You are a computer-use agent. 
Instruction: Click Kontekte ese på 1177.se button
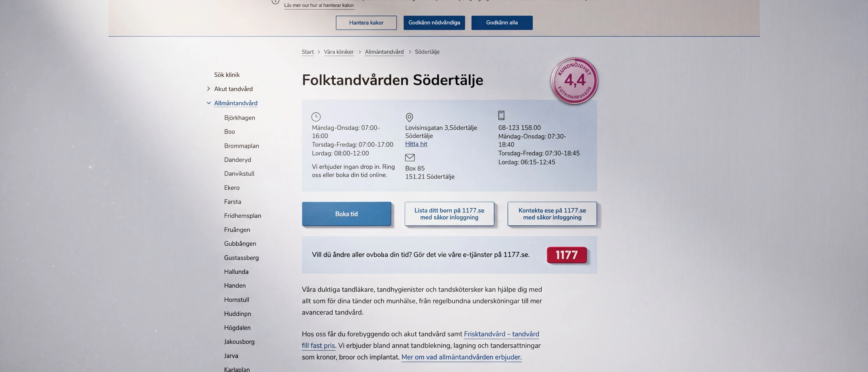pos(552,214)
